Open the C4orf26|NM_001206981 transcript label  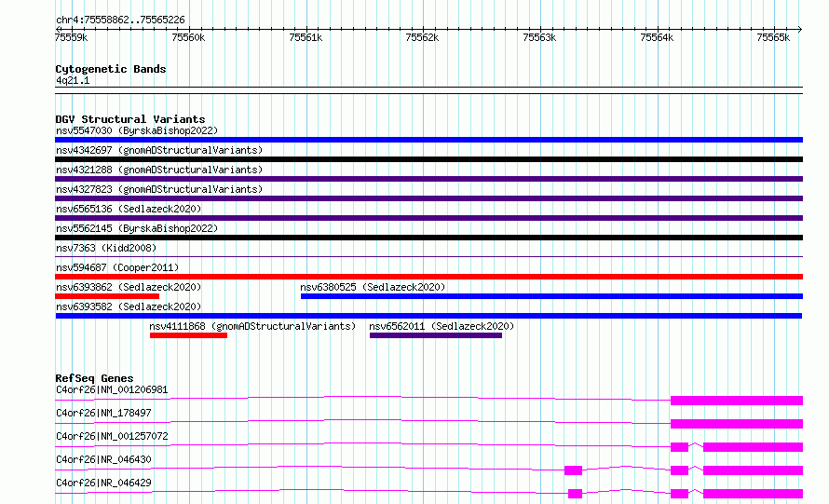[112, 389]
